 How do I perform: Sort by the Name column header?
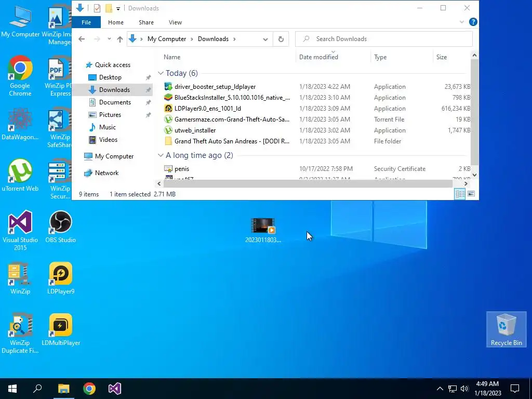pyautogui.click(x=172, y=57)
